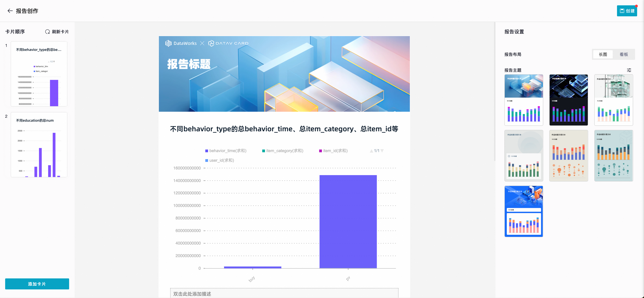
Task: Switch report layout to 看板
Action: (x=624, y=54)
